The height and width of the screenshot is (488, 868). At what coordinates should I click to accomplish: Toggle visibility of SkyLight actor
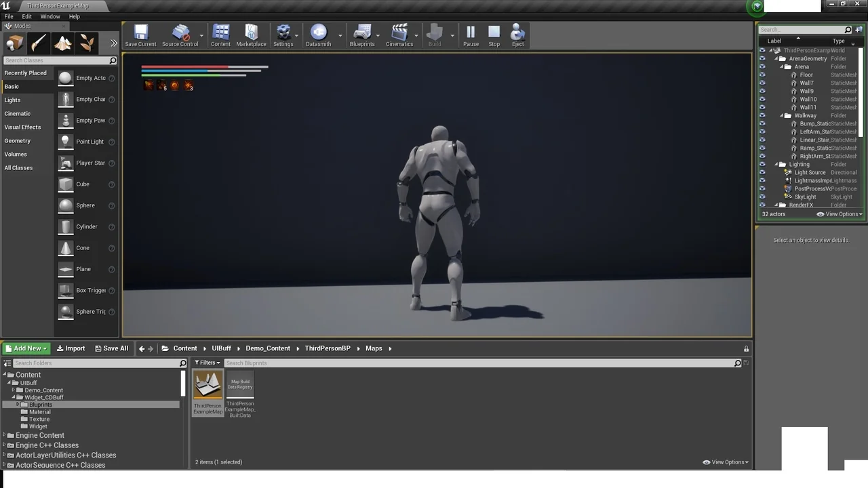(762, 197)
